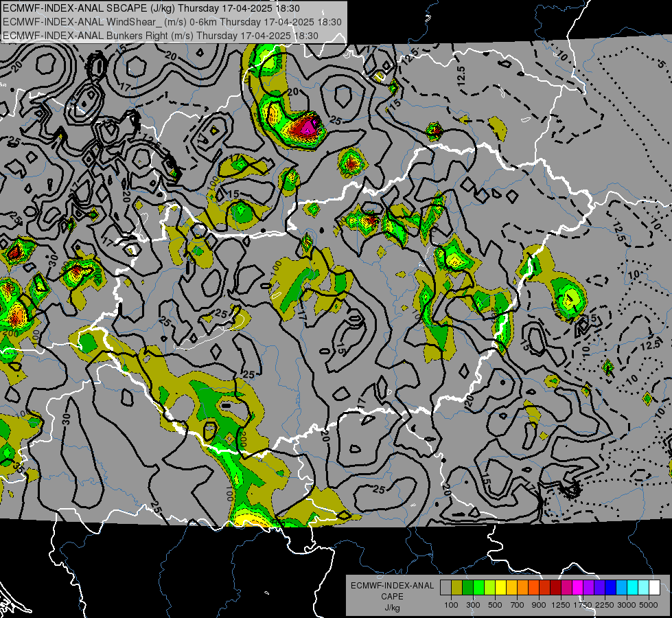Click the 1750 legend value
This screenshot has height=618, width=672.
[583, 605]
